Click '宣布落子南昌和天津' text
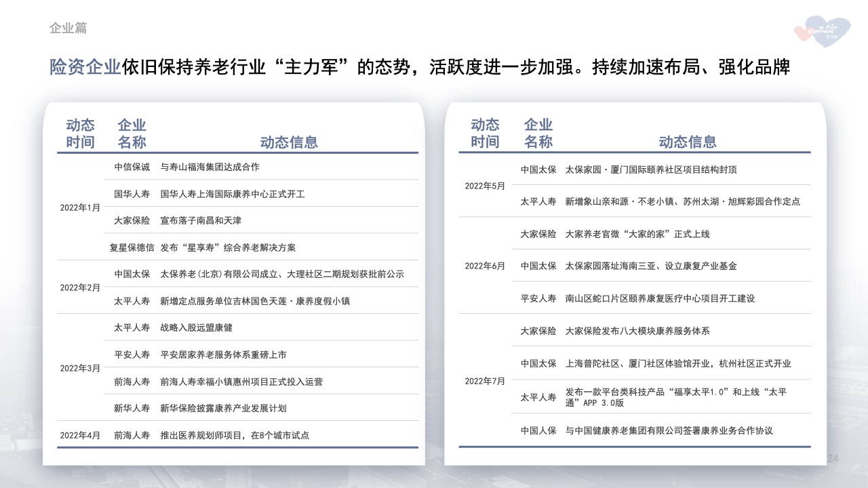The height and width of the screenshot is (488, 868). 201,220
